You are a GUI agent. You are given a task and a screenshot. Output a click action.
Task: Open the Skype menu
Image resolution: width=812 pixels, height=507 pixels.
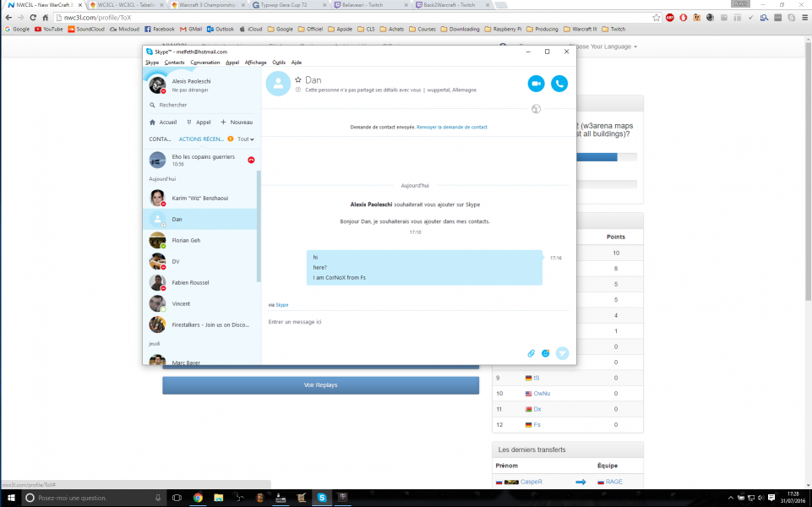point(152,63)
